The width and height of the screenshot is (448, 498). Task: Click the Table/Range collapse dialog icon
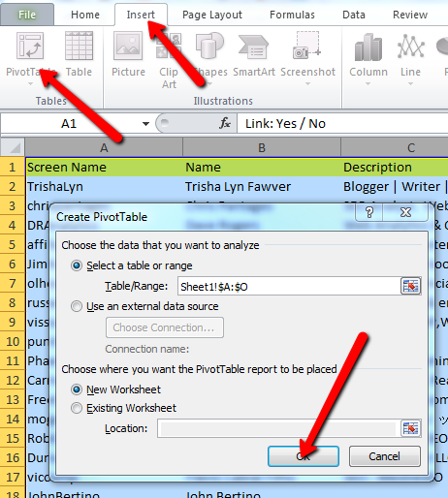(410, 286)
